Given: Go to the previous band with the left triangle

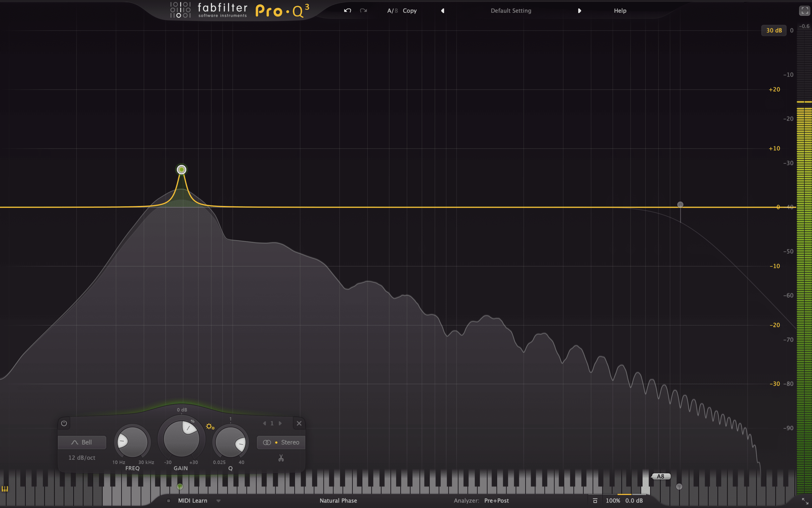Looking at the screenshot, I should pyautogui.click(x=265, y=423).
